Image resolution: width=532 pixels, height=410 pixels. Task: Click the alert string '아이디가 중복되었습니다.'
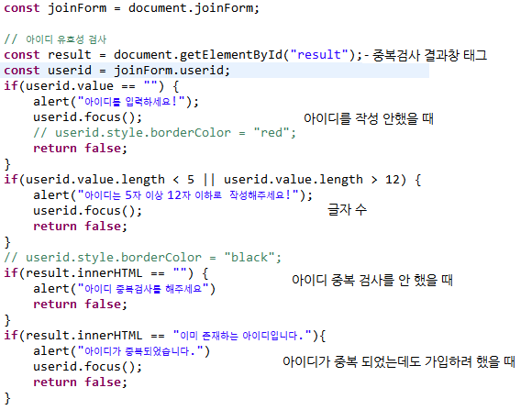click(x=140, y=351)
